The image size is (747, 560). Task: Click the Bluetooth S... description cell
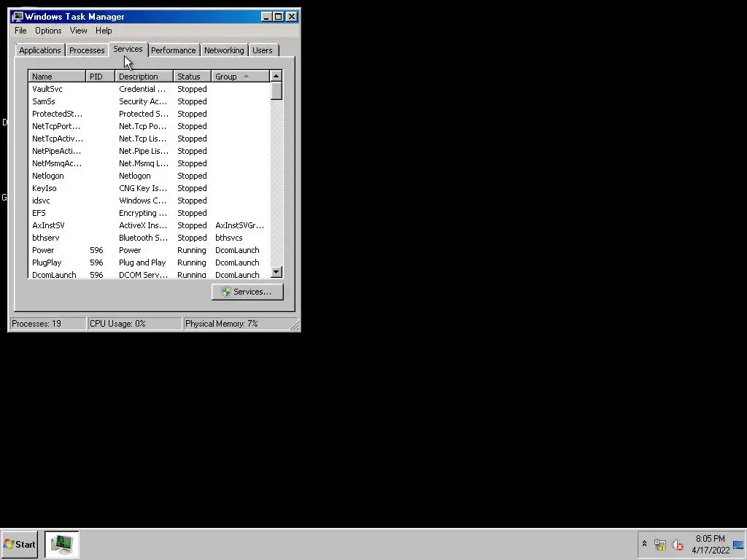[x=143, y=238]
